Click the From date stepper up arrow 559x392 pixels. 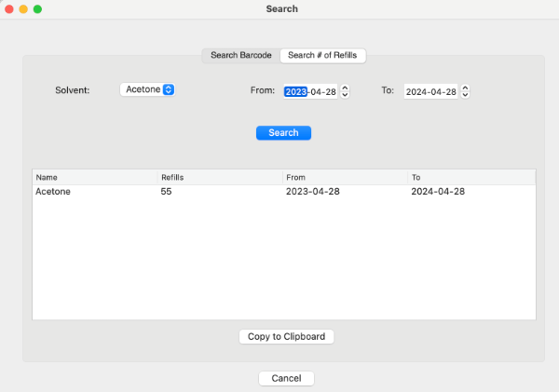[345, 88]
